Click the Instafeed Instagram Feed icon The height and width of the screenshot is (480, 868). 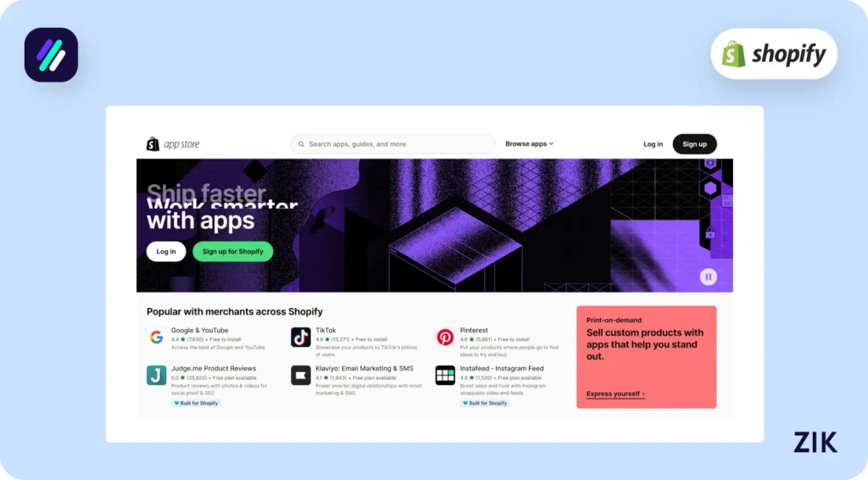click(x=445, y=376)
